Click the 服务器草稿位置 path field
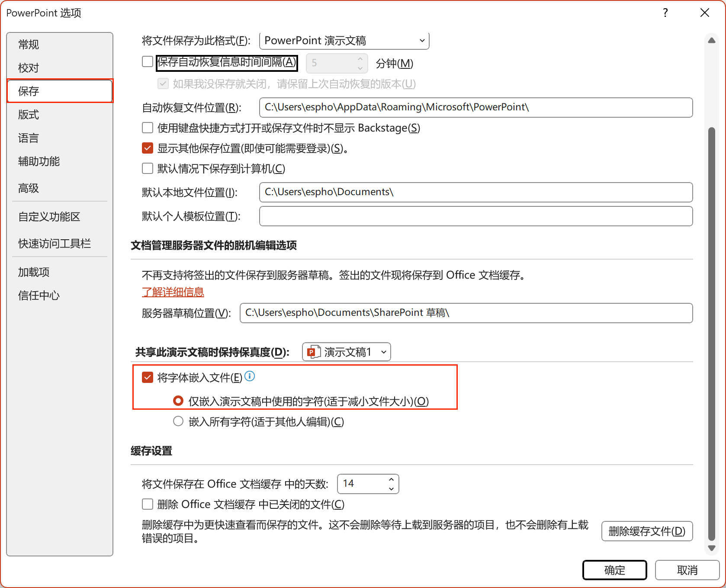Viewport: 726px width, 588px height. (x=466, y=313)
